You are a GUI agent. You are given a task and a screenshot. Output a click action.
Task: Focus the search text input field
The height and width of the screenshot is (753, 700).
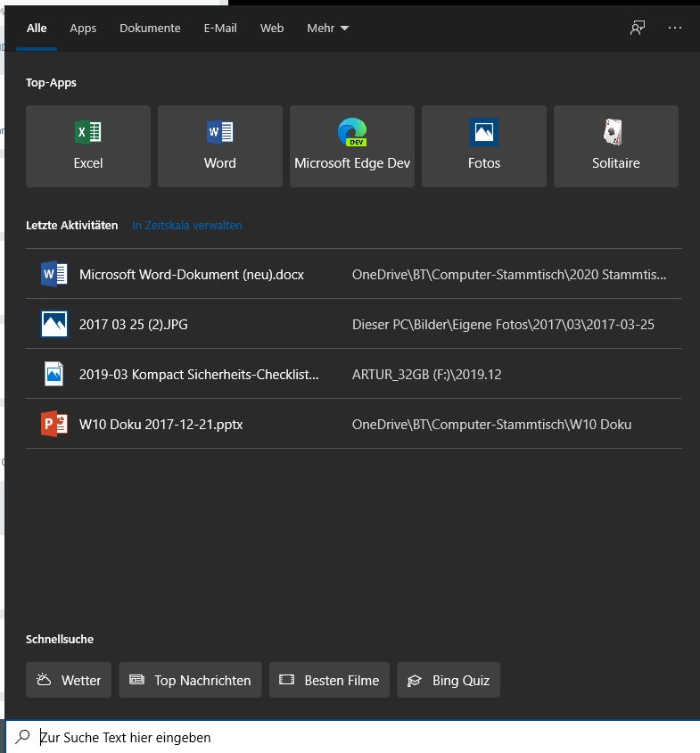[x=352, y=737]
